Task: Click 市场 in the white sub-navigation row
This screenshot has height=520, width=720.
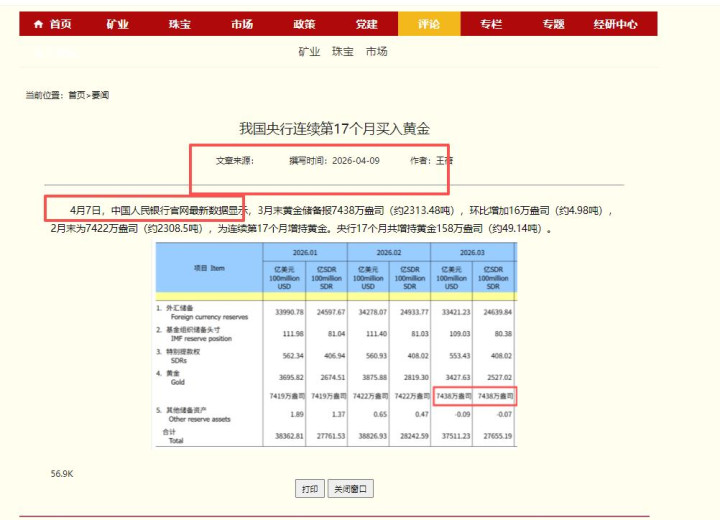Action: (x=376, y=51)
